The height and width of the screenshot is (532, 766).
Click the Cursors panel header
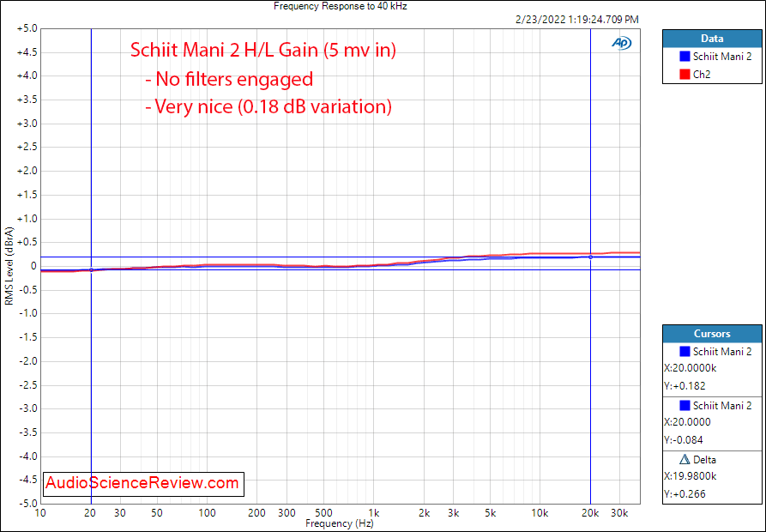click(712, 334)
